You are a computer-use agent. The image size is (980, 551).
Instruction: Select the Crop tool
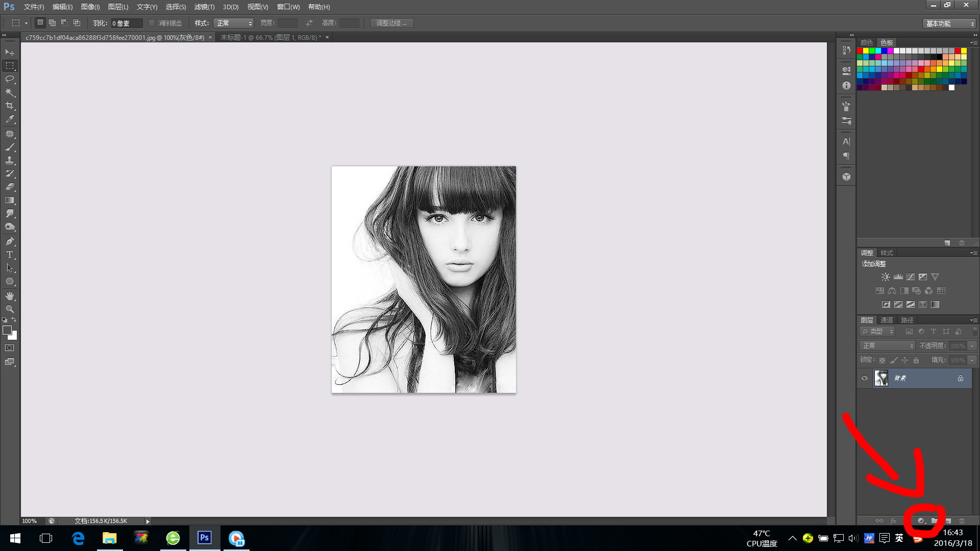point(10,106)
